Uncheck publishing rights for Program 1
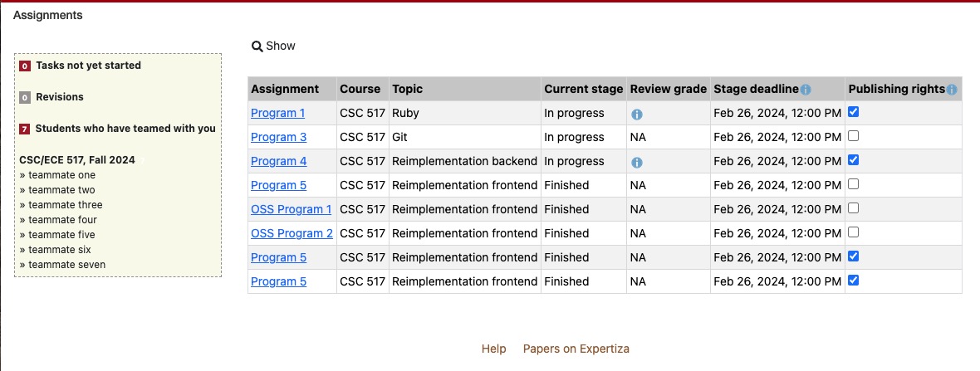The image size is (980, 371). [854, 112]
